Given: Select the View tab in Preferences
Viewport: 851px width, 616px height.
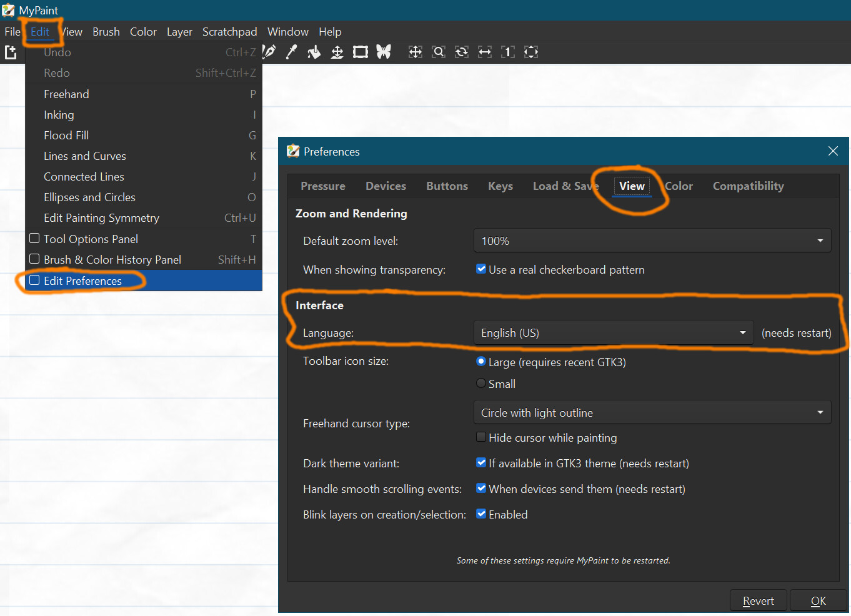Looking at the screenshot, I should click(x=632, y=186).
